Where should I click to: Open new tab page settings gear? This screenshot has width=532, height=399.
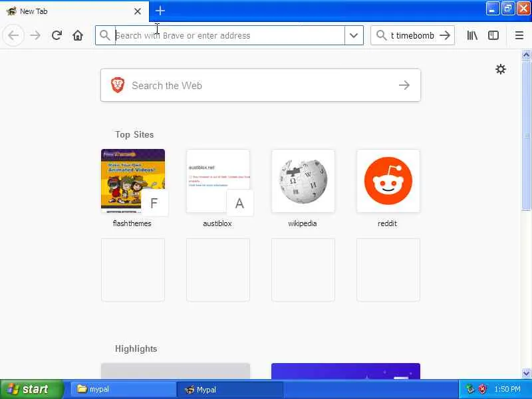(x=501, y=69)
